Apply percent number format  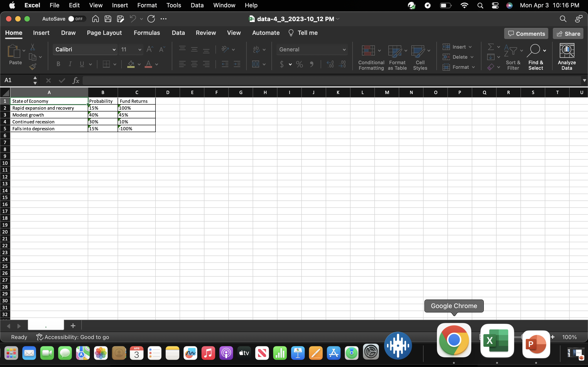coord(299,64)
